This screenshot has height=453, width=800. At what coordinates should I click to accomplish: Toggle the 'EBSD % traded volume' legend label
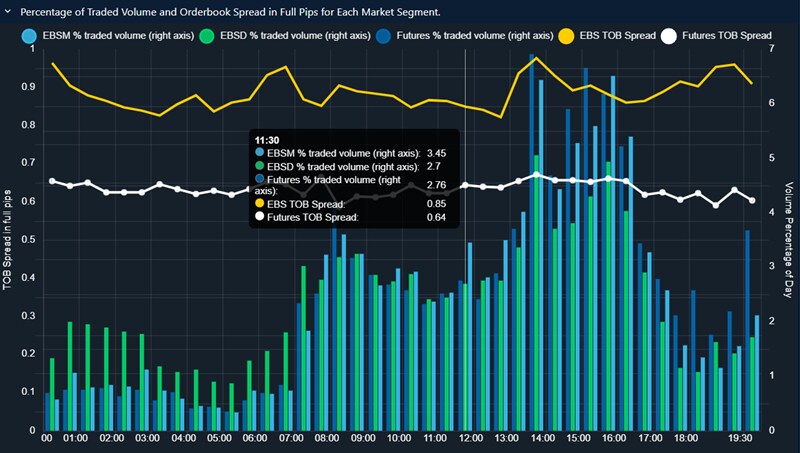(293, 36)
